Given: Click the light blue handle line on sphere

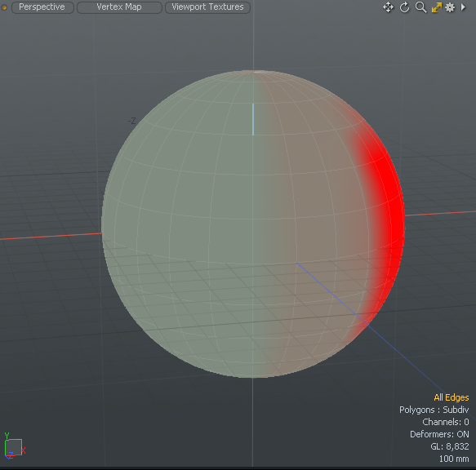Looking at the screenshot, I should 253,119.
